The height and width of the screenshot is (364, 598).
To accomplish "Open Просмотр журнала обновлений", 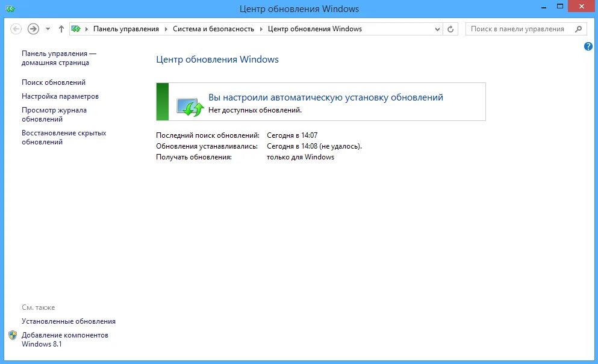I will 54,114.
